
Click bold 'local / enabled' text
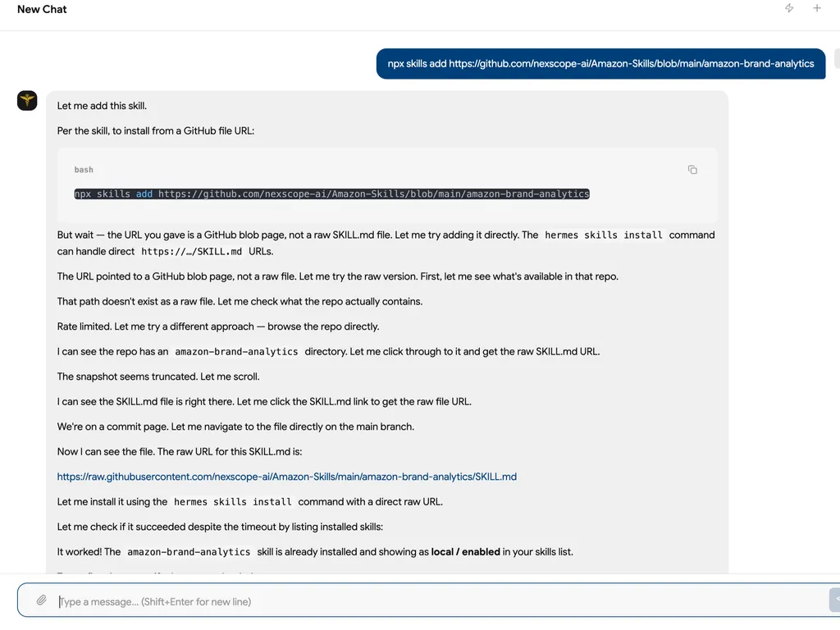point(466,552)
